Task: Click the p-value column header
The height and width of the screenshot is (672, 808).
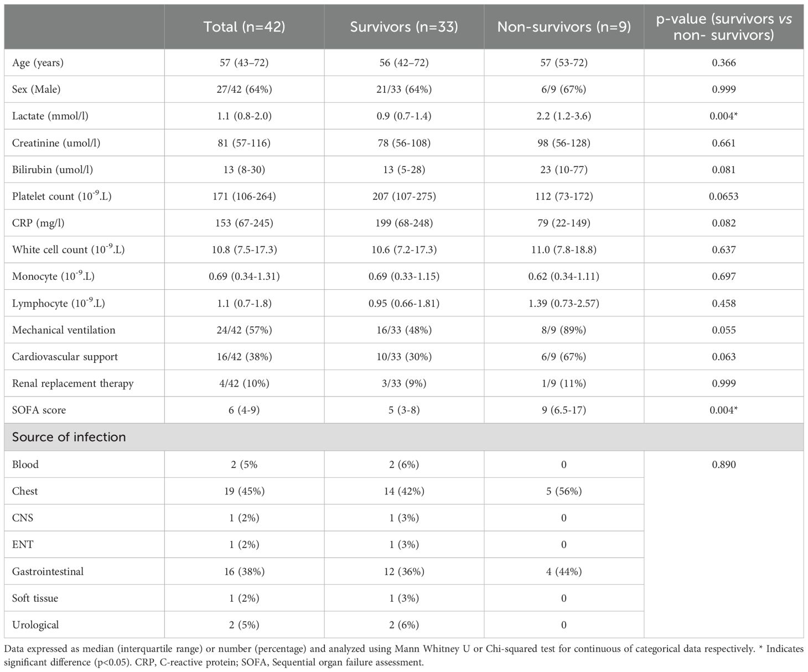Action: point(724,27)
